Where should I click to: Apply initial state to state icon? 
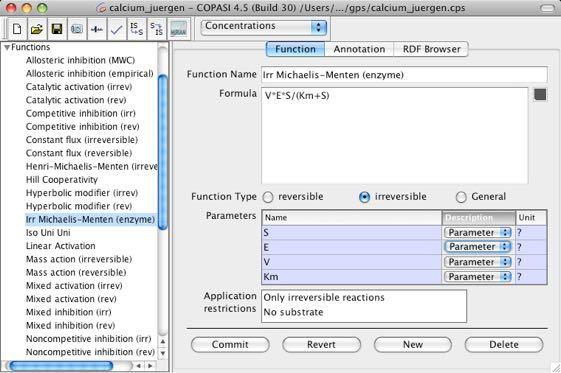136,29
